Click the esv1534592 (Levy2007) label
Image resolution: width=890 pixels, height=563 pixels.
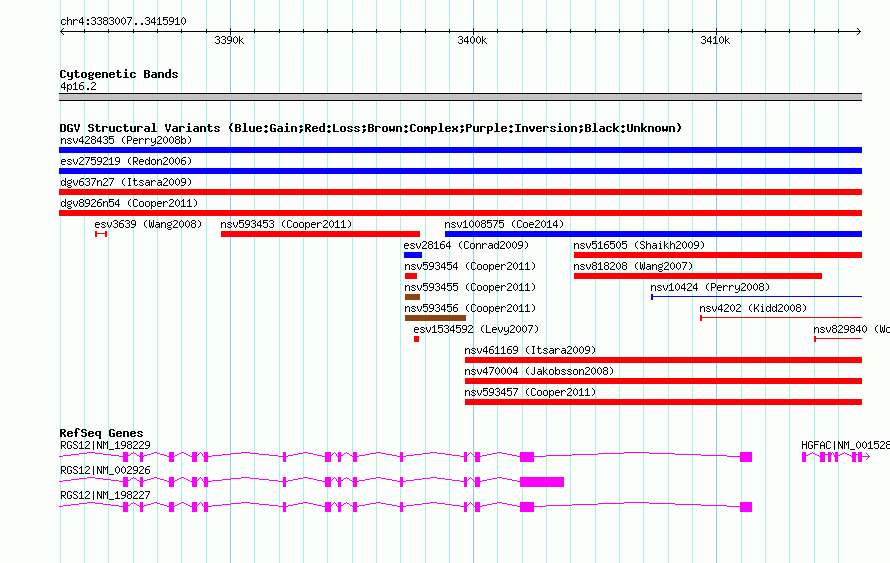point(476,329)
